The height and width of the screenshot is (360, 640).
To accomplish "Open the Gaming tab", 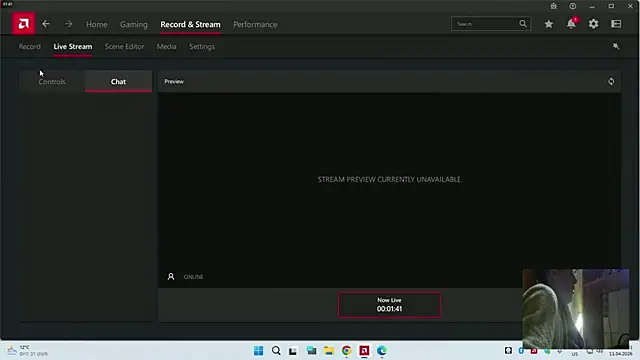I will pos(133,24).
